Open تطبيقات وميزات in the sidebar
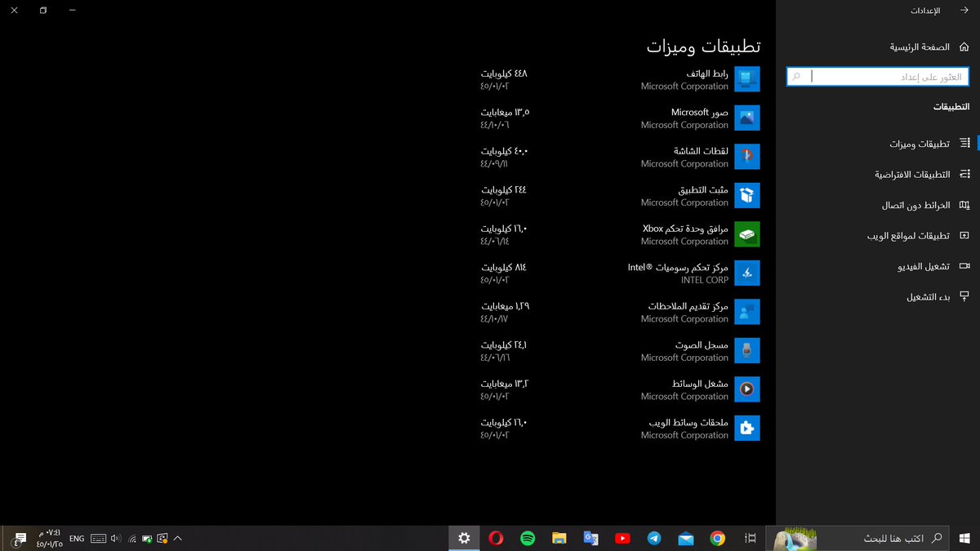This screenshot has height=551, width=980. point(879,144)
